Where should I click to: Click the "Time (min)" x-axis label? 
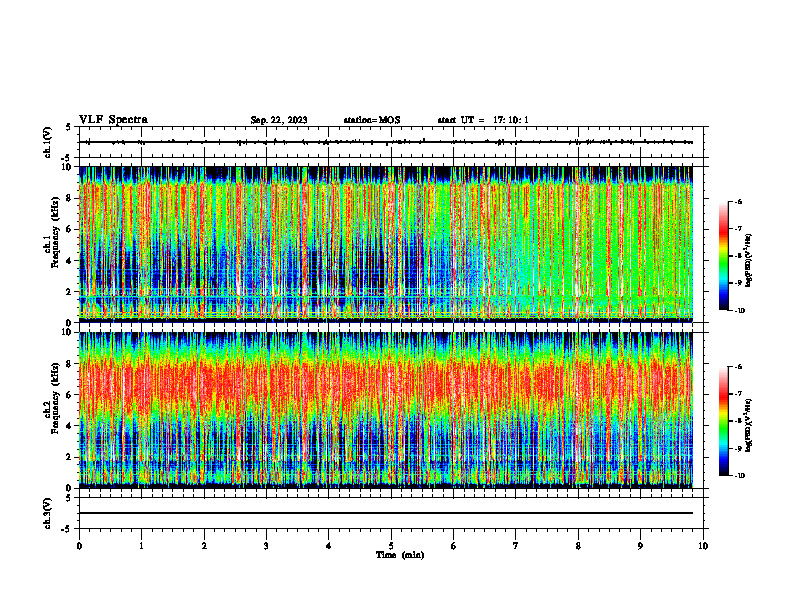[x=400, y=555]
